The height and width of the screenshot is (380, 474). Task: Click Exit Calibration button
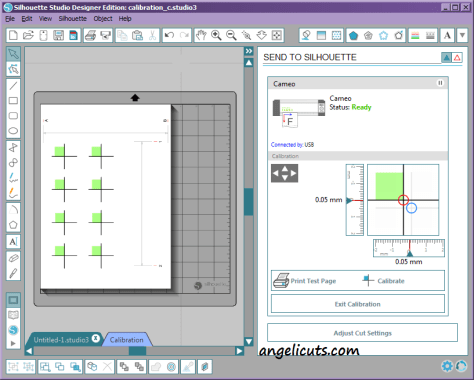tap(358, 304)
